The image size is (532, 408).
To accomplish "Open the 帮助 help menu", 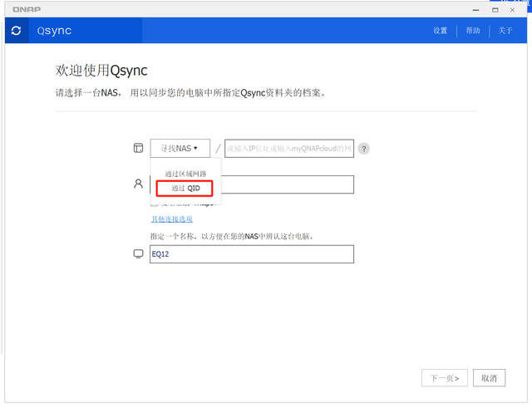I will 473,31.
